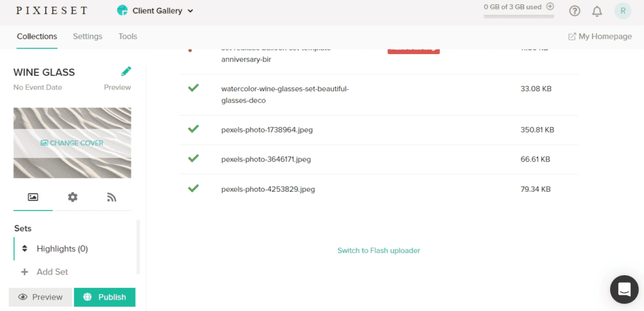644x311 pixels.
Task: Open the chat support bubble
Action: 624,289
